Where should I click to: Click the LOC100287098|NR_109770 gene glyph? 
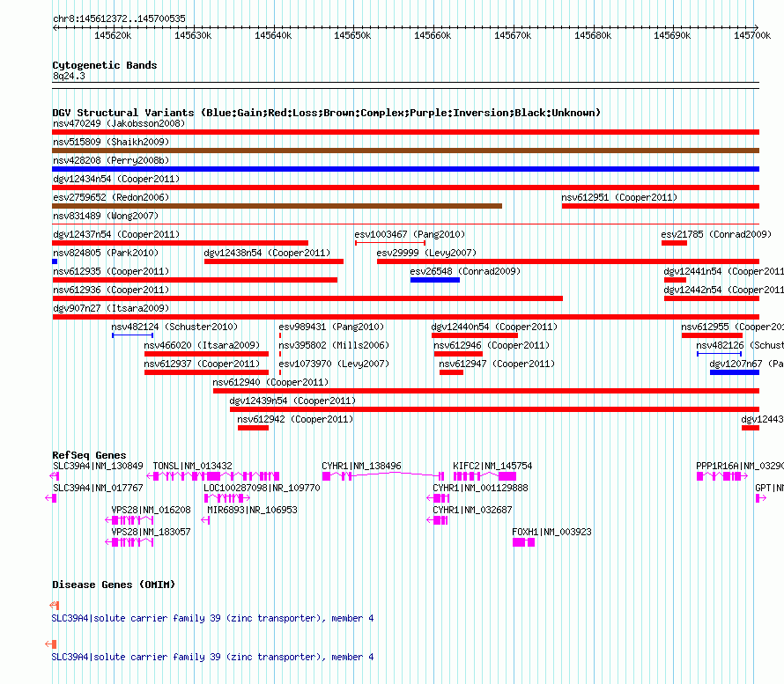(x=227, y=498)
